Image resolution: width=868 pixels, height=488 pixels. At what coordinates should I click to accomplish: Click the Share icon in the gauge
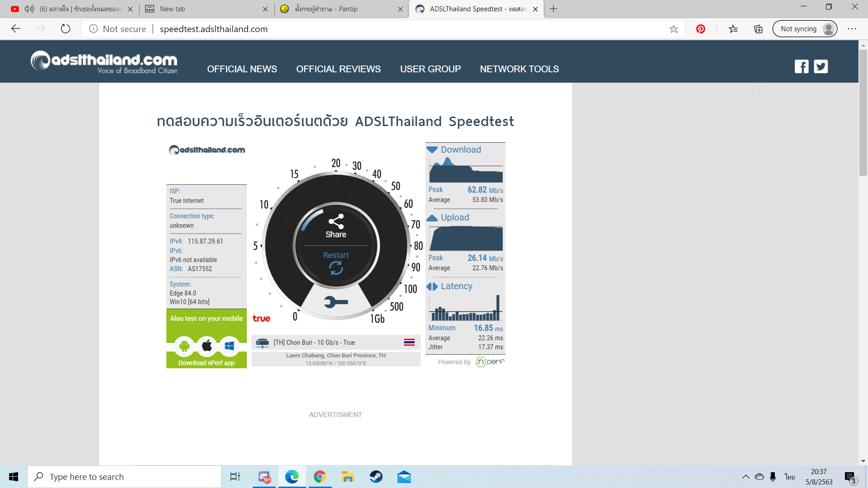336,221
